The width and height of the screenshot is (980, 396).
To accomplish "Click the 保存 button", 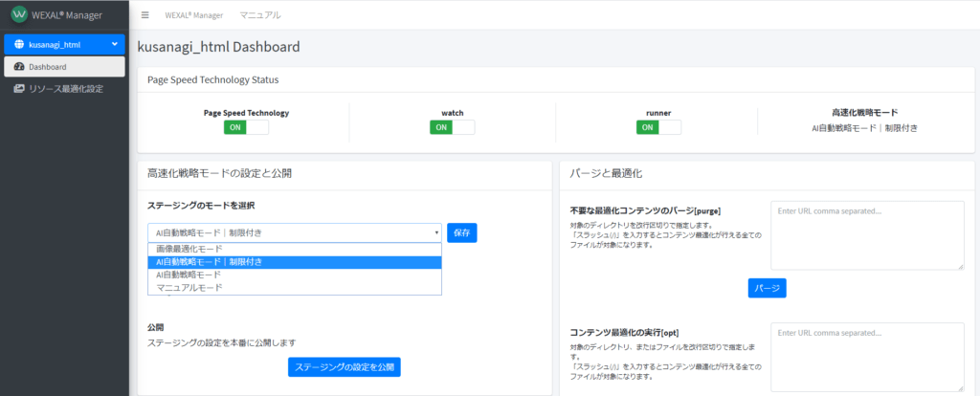I will (462, 233).
